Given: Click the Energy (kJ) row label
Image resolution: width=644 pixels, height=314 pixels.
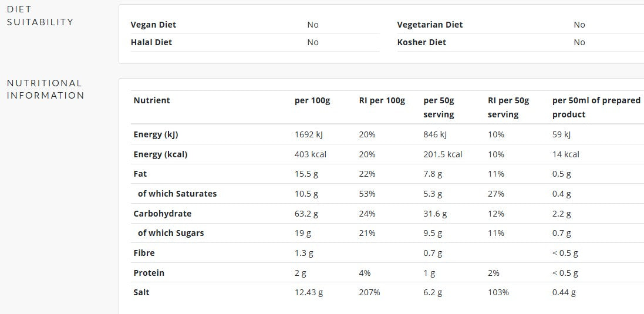Looking at the screenshot, I should [x=156, y=134].
